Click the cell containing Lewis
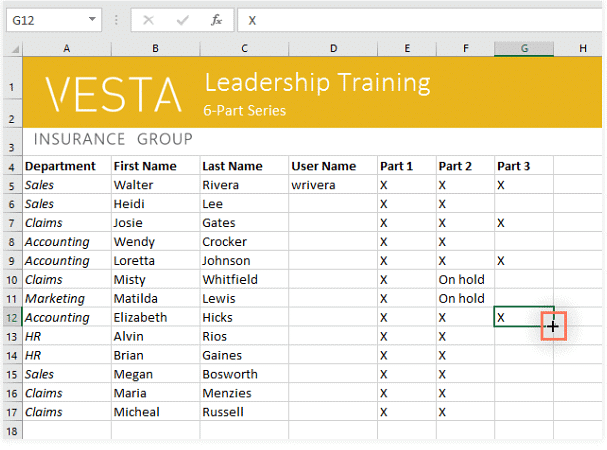 (244, 299)
